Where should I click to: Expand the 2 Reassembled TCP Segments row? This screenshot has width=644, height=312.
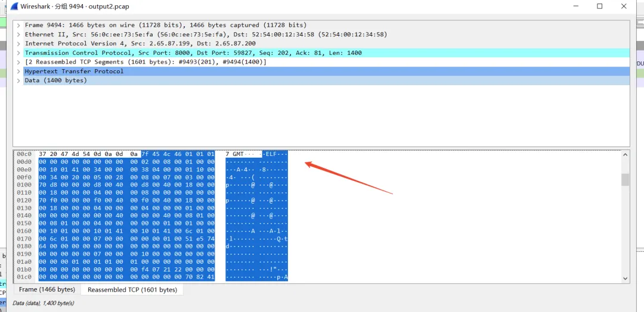coord(18,62)
